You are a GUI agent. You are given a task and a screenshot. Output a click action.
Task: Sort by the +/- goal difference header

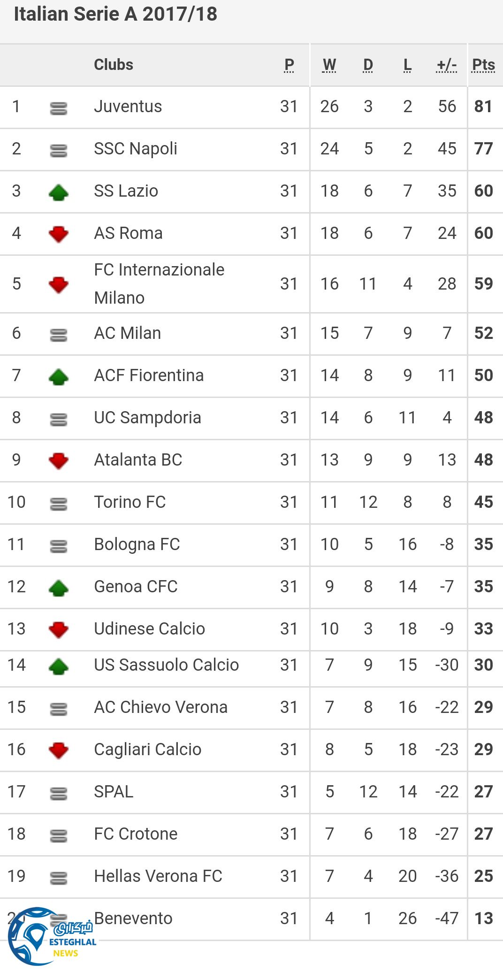446,65
